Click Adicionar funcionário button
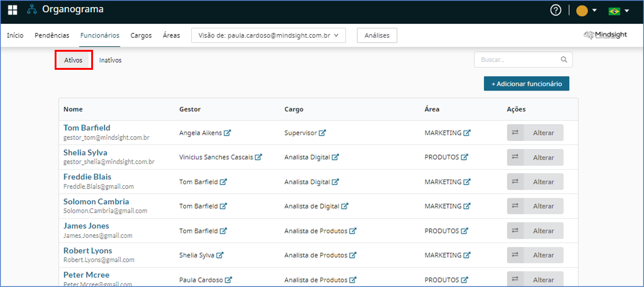 point(527,84)
